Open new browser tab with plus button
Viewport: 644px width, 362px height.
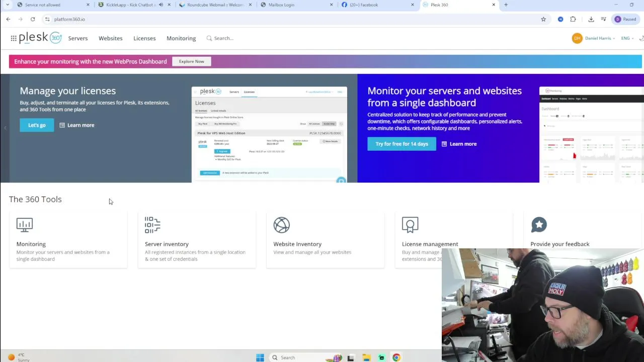tap(506, 5)
